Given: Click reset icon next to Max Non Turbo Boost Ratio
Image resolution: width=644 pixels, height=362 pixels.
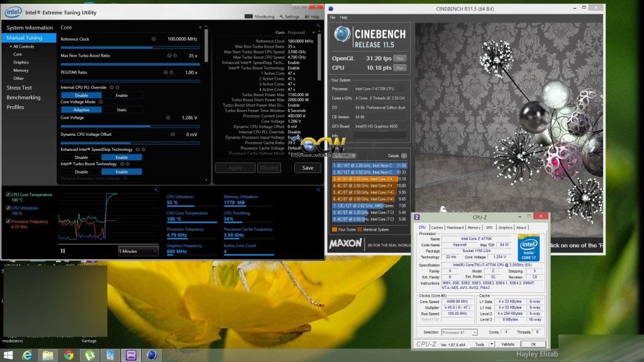Looking at the screenshot, I should pyautogui.click(x=175, y=55).
